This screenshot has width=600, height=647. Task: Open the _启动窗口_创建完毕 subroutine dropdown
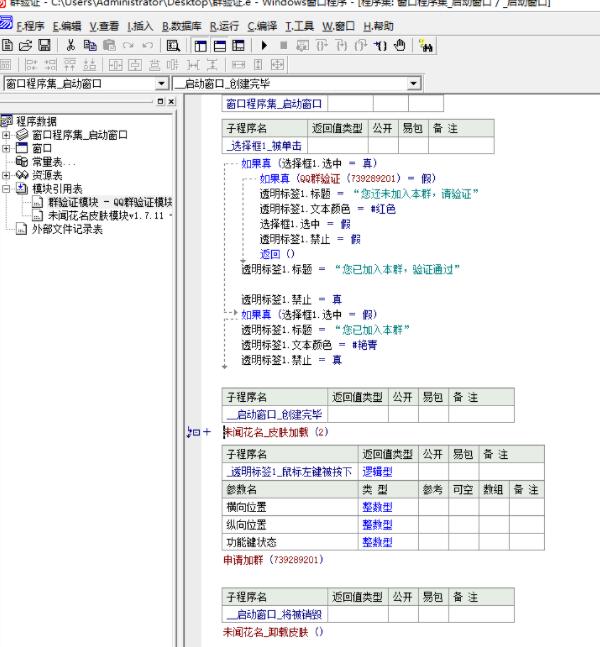413,84
